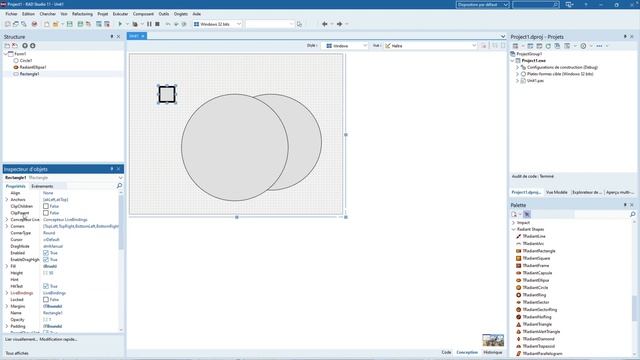The height and width of the screenshot is (360, 640).
Task: Uncheck the HitTest property checkbox
Action: tap(46, 287)
